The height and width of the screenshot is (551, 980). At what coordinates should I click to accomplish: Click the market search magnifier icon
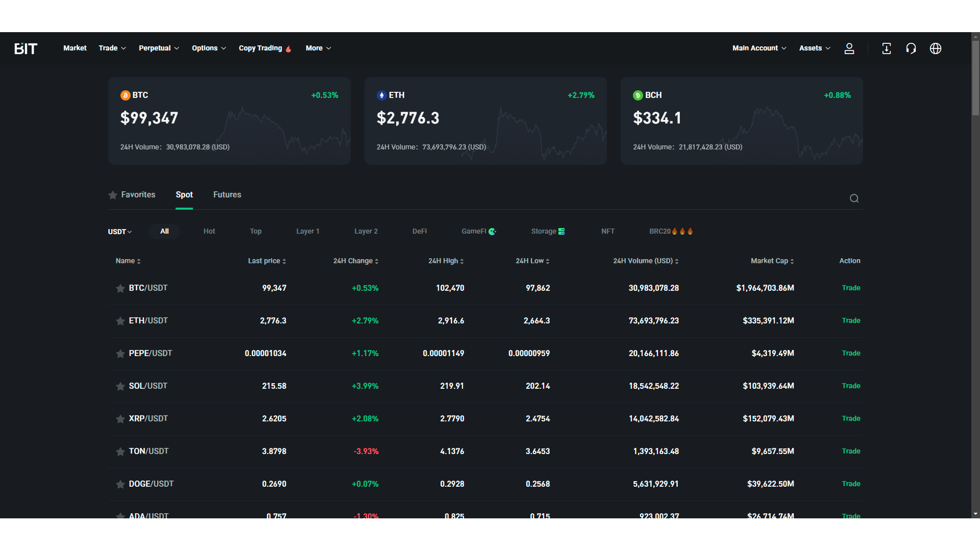coord(854,198)
